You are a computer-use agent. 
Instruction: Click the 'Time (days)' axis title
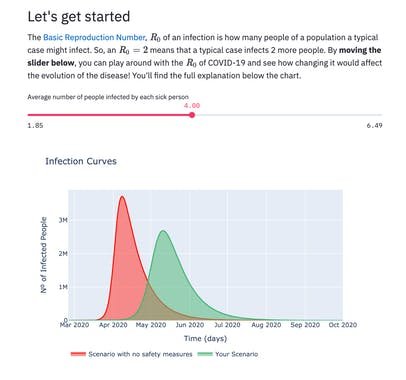click(205, 338)
